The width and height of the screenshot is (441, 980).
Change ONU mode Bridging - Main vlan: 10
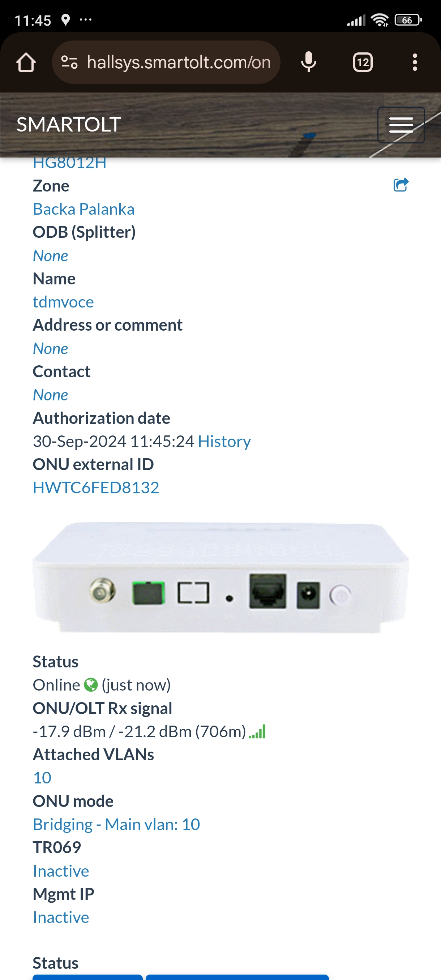[116, 824]
